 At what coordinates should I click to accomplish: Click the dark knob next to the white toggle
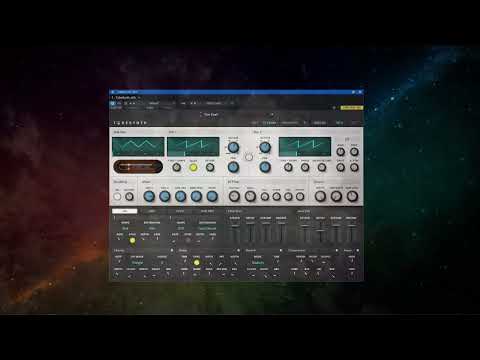pyautogui.click(x=129, y=197)
